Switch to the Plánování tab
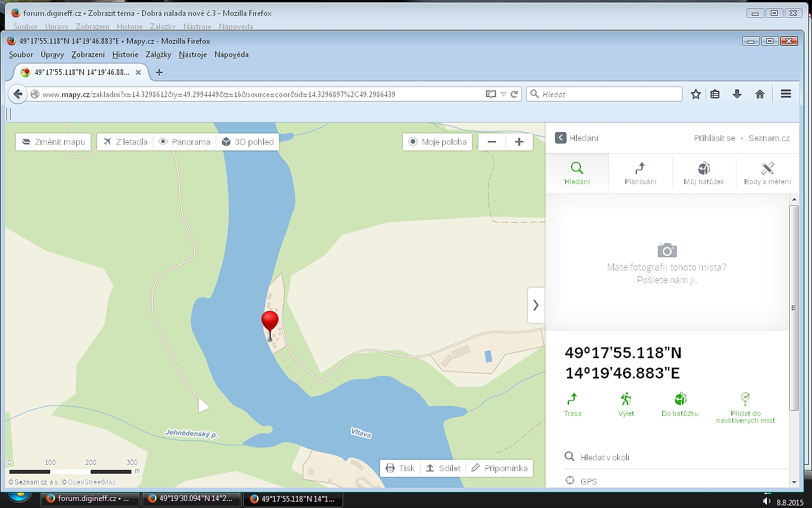The image size is (812, 508). (640, 173)
